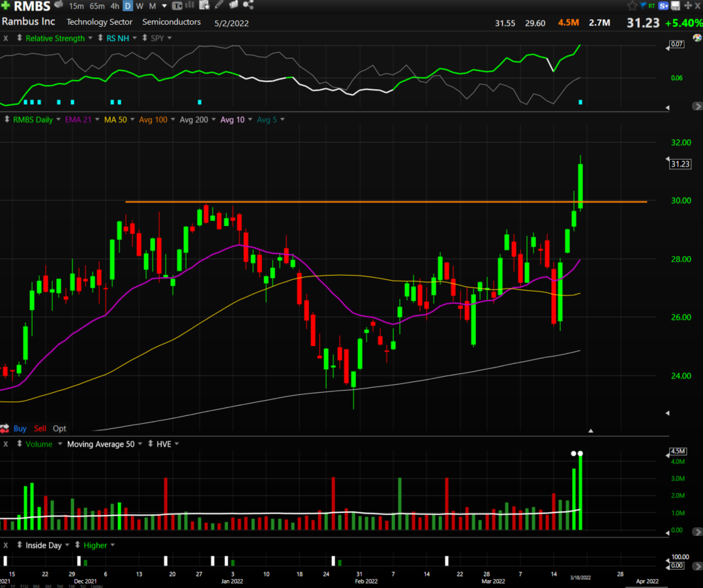Click reorder arrows beside HVE
This screenshot has width=703, height=588.
point(150,444)
